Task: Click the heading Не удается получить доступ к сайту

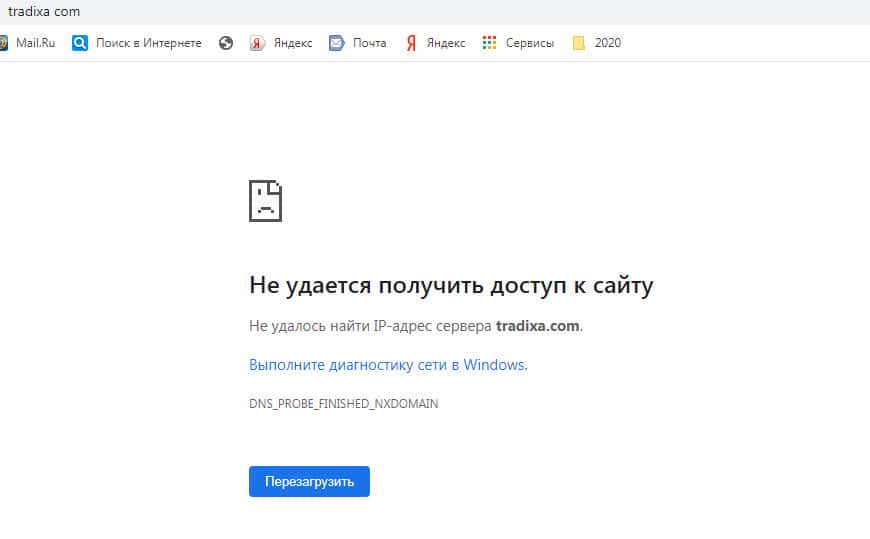Action: click(x=451, y=285)
